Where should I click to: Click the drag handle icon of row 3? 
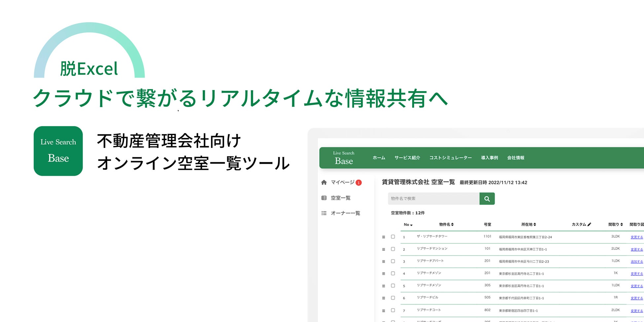(383, 262)
